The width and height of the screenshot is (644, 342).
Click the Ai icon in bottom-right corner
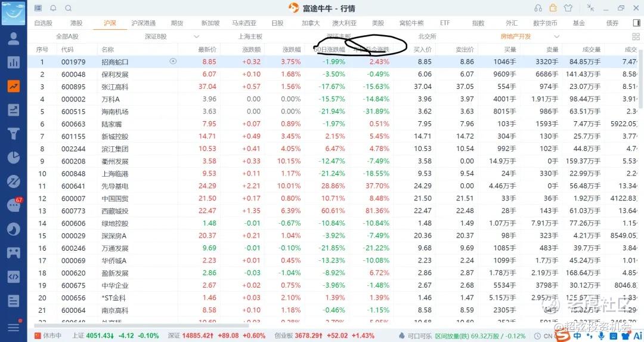(x=637, y=336)
